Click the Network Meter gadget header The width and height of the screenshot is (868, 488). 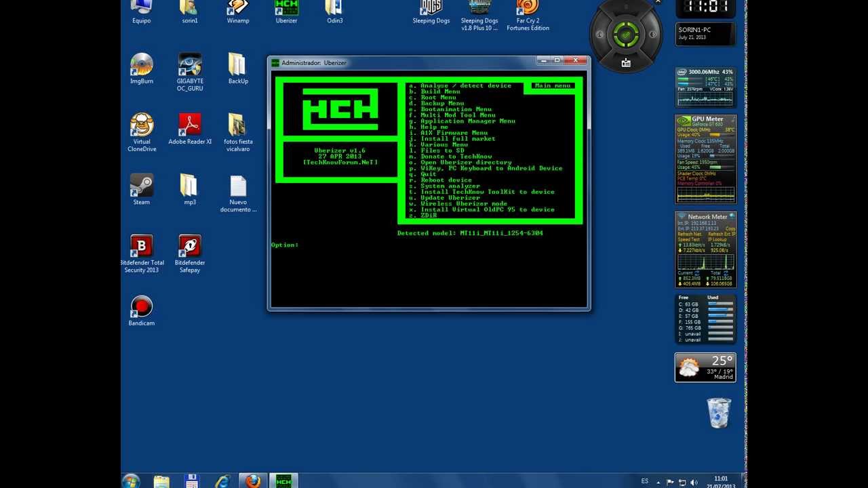click(x=707, y=217)
